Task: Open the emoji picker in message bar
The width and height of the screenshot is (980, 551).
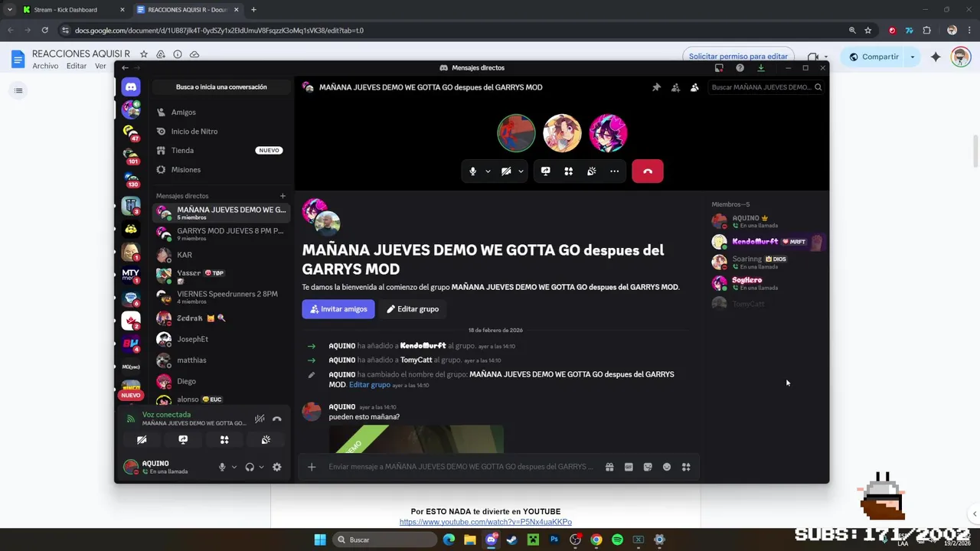Action: coord(667,467)
